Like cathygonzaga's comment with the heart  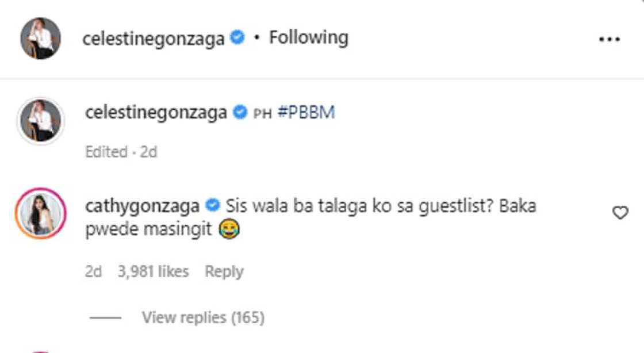click(x=620, y=213)
